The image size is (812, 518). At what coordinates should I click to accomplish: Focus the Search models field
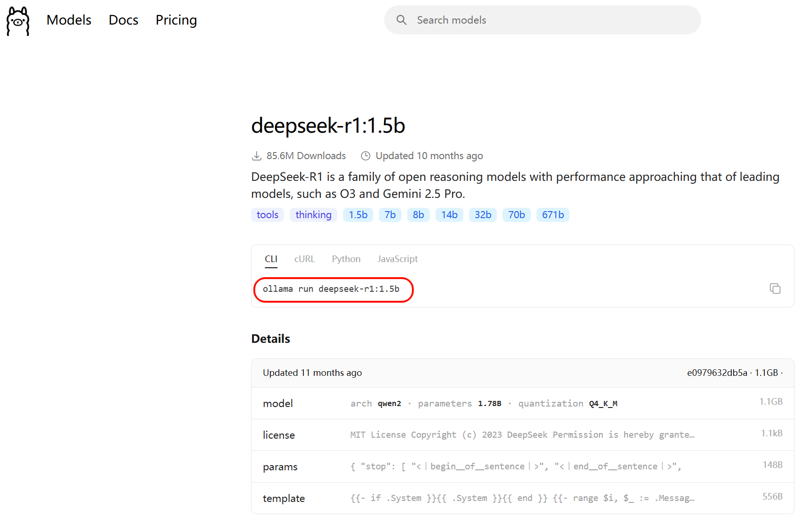[542, 20]
